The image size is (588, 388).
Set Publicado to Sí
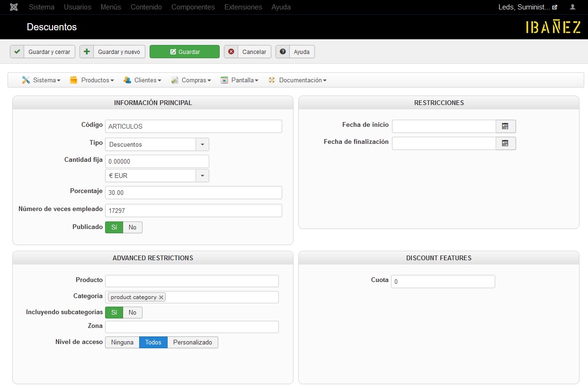[114, 227]
